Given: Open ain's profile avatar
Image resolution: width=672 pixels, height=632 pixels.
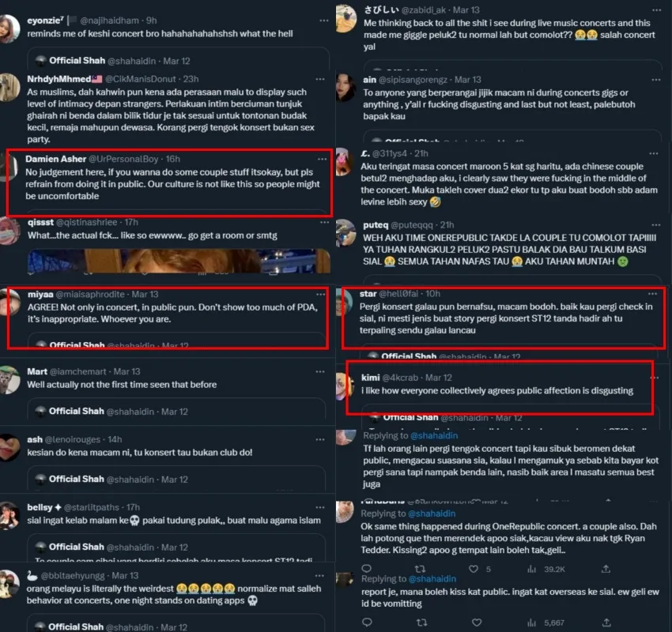Looking at the screenshot, I should (x=346, y=87).
